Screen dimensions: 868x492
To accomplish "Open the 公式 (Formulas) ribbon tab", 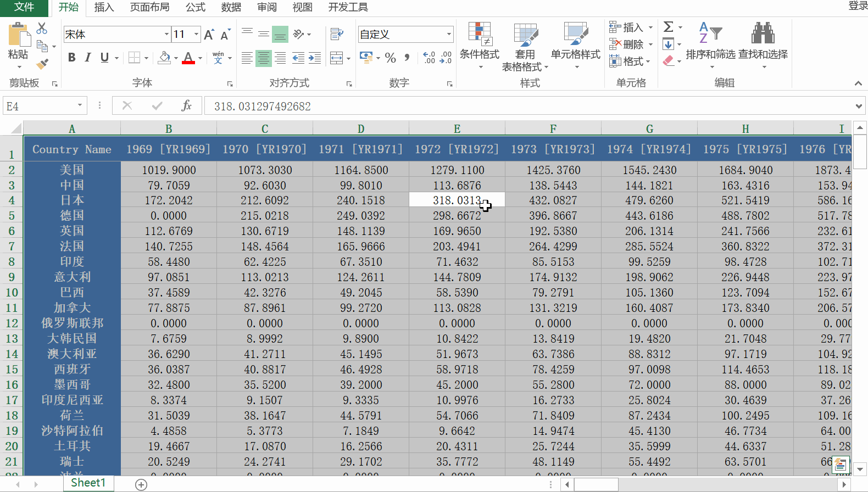I will click(195, 7).
